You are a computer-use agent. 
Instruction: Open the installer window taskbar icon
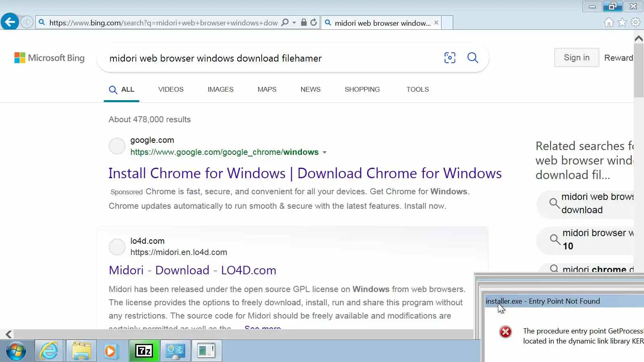click(x=206, y=351)
